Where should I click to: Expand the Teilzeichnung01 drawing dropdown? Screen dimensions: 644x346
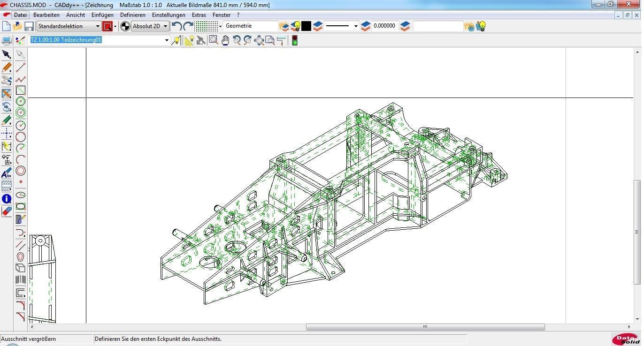click(167, 40)
